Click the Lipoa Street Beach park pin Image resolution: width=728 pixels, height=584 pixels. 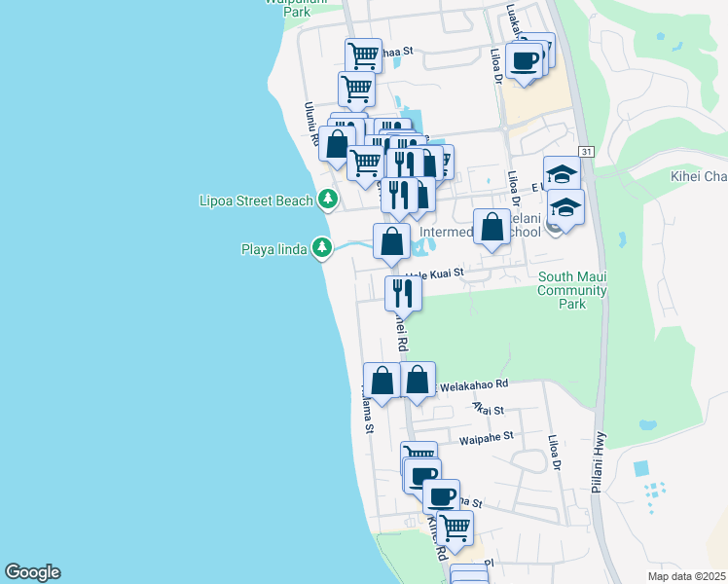tap(328, 200)
